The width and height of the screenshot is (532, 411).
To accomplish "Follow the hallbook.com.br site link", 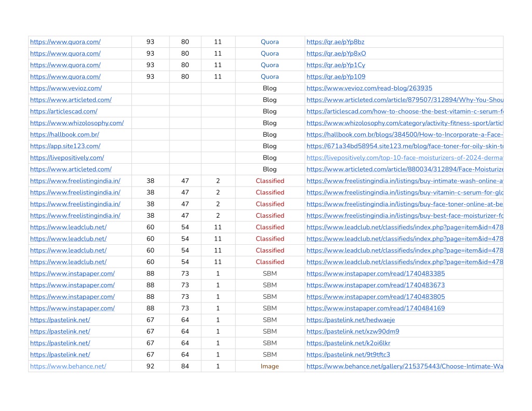I will point(64,134).
